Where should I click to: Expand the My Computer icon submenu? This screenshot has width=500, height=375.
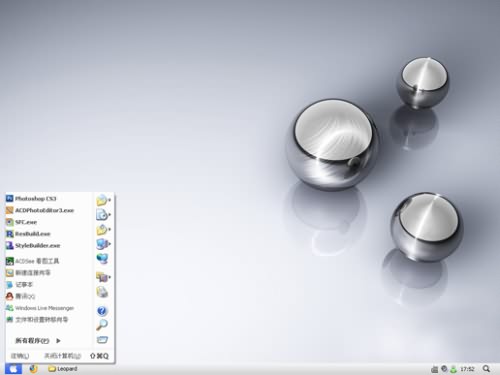(103, 244)
